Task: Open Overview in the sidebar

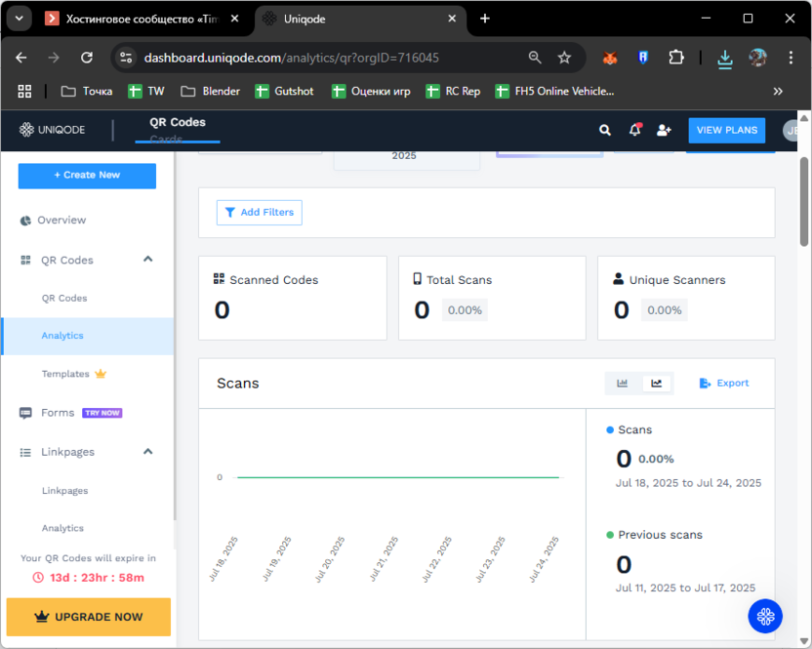Action: (x=61, y=221)
